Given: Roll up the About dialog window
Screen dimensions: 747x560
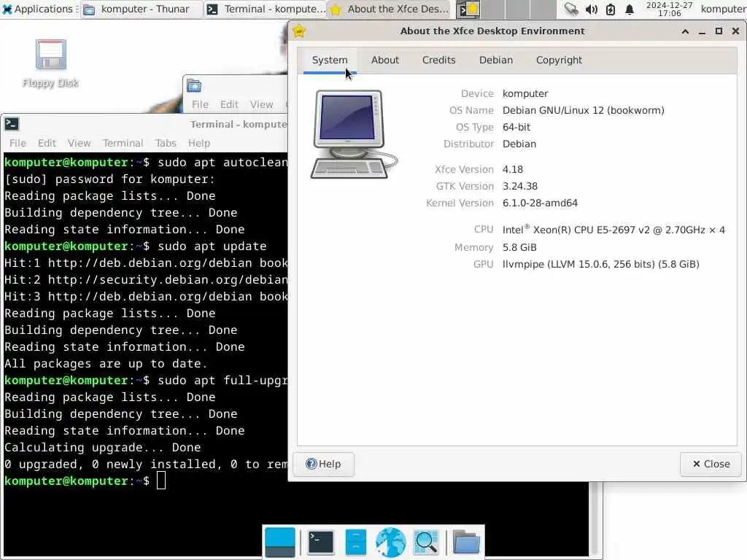Looking at the screenshot, I should tap(685, 31).
